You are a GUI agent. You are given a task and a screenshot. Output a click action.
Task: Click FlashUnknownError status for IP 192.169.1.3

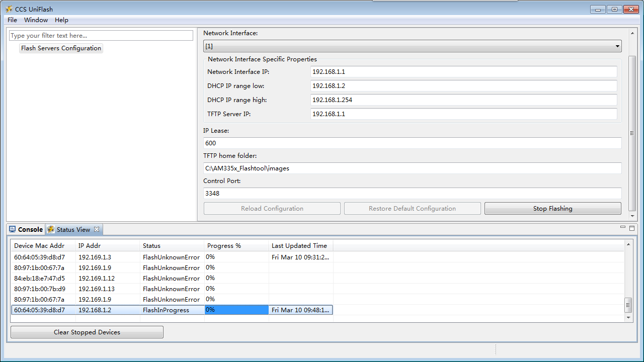click(171, 257)
